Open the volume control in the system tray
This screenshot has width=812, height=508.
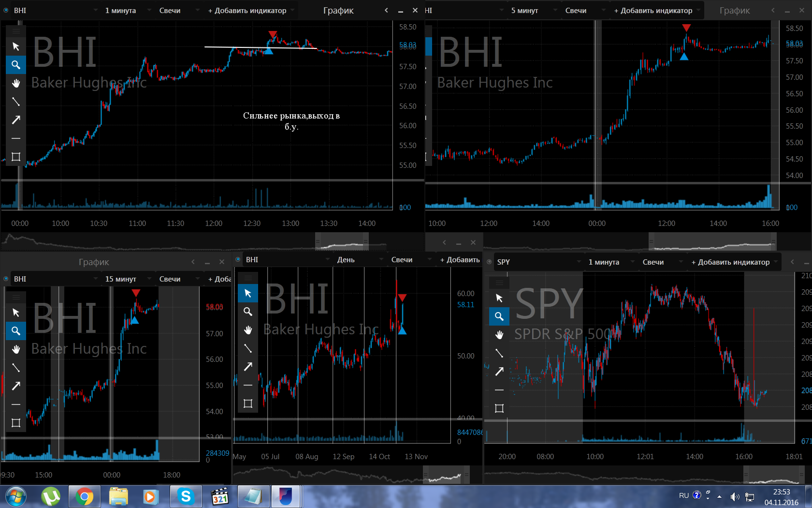[735, 496]
